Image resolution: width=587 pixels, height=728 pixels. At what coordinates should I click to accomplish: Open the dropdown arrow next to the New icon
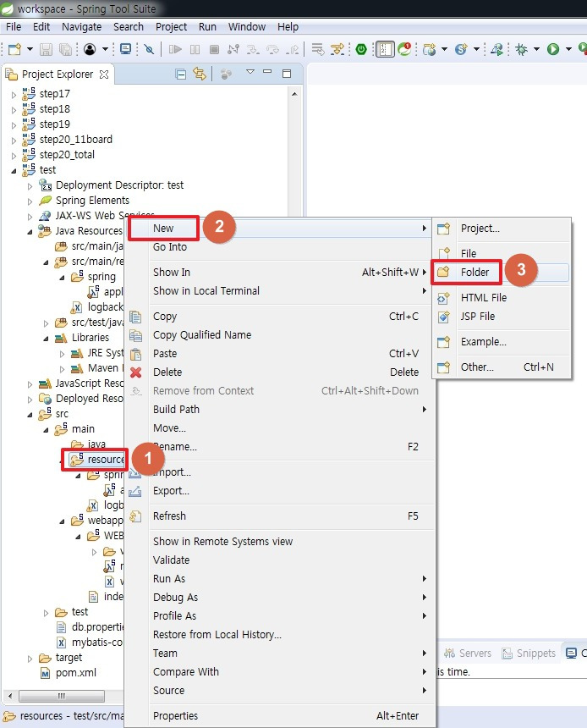(x=30, y=49)
